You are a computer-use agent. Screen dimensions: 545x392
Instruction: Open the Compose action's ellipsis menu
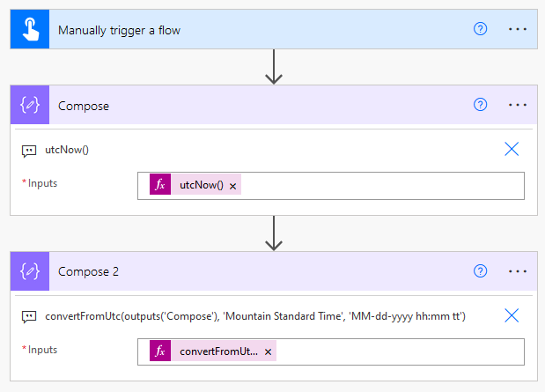pyautogui.click(x=517, y=105)
